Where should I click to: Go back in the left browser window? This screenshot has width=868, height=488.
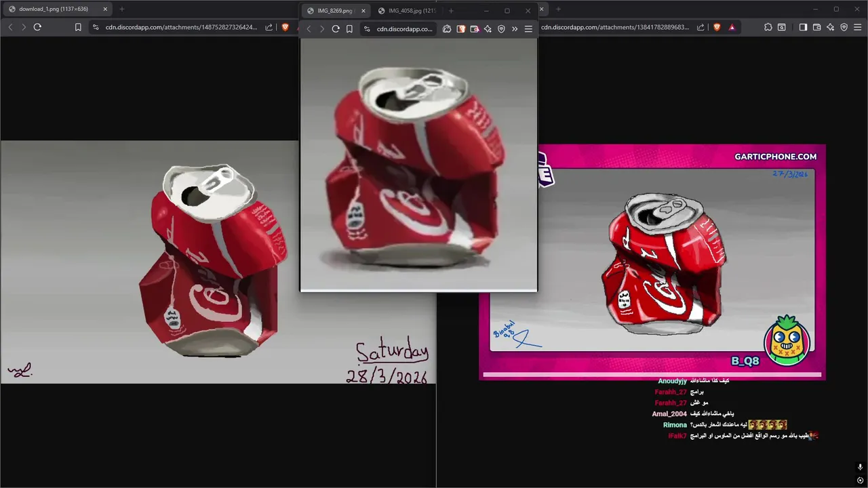click(10, 27)
